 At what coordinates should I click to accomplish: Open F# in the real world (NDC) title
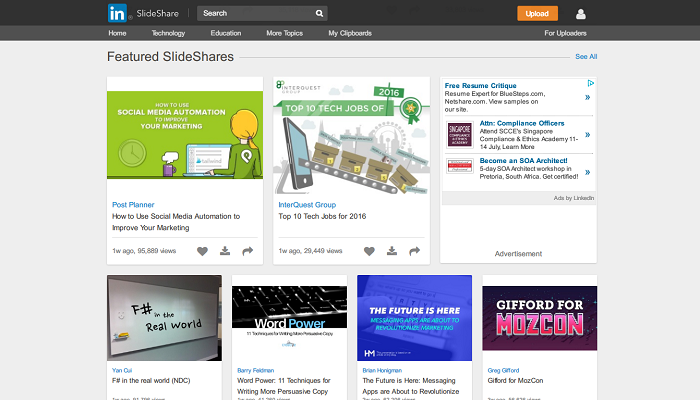(151, 380)
